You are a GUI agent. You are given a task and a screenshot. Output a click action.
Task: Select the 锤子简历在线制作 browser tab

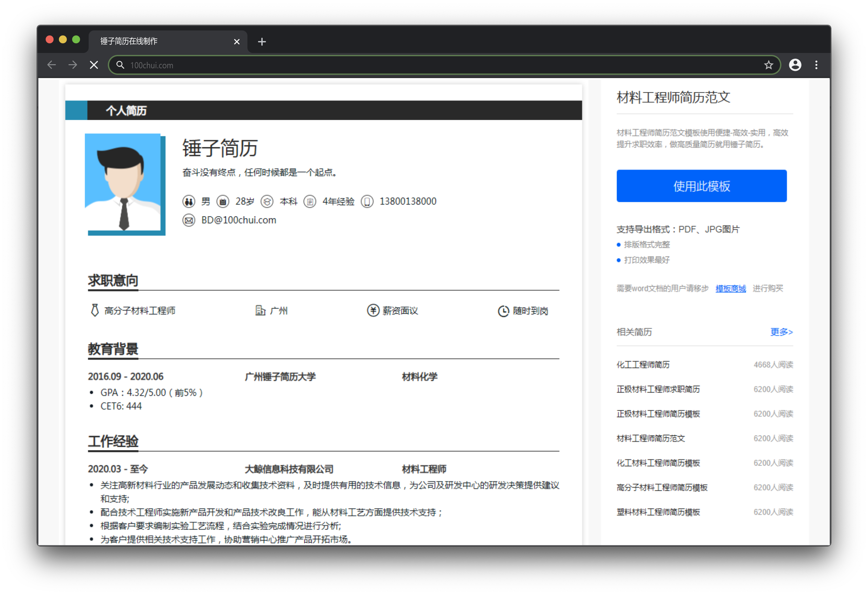[x=168, y=41]
